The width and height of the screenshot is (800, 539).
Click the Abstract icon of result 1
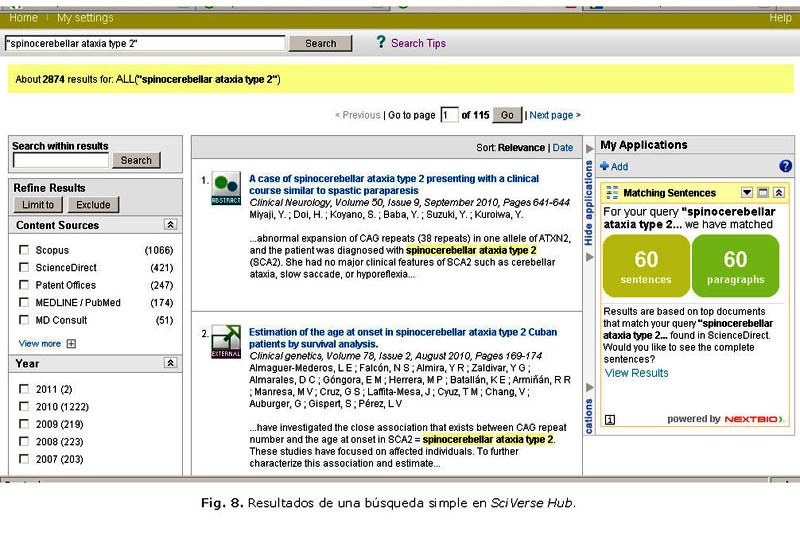tap(226, 188)
